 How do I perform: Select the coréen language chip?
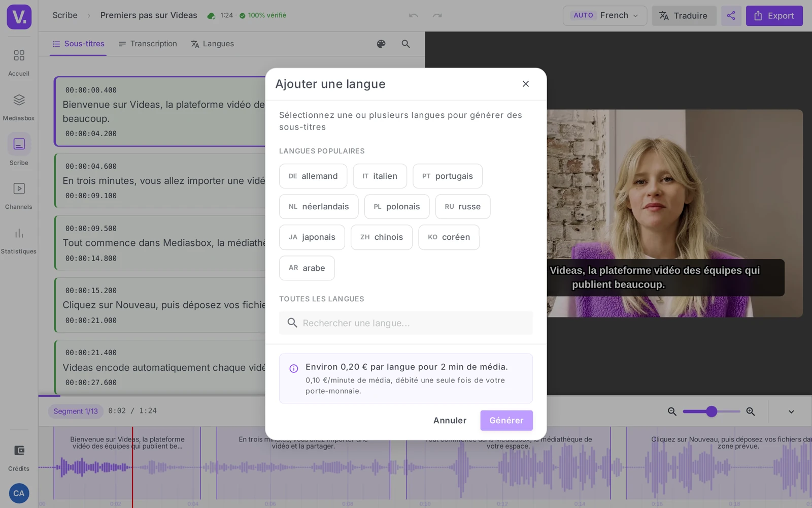pyautogui.click(x=449, y=237)
